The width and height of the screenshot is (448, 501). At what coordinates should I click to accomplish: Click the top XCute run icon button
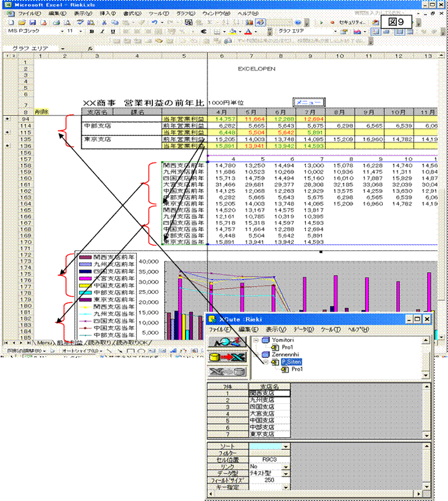coord(227,342)
